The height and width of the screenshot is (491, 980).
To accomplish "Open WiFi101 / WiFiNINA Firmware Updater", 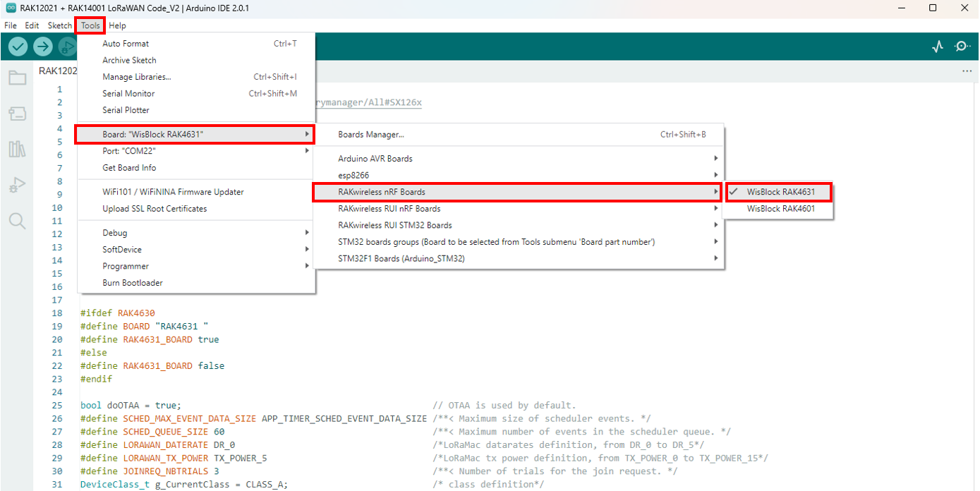I will (196, 192).
